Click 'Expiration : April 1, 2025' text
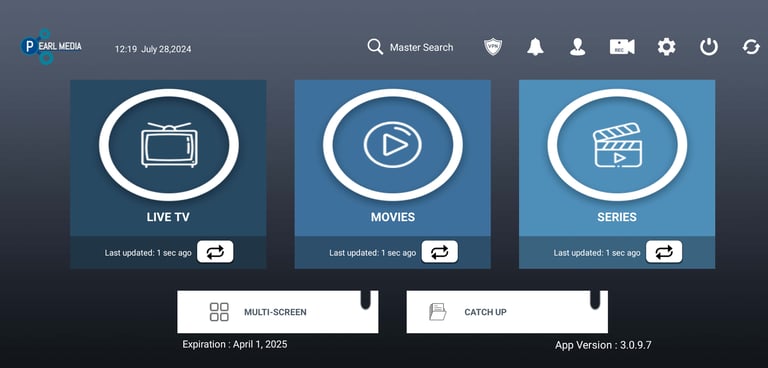The image size is (768, 368). tap(235, 344)
